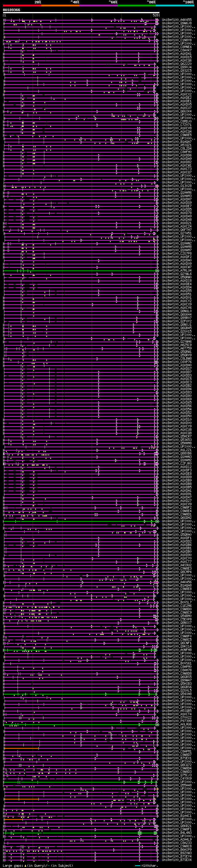Click the green ~80% identity color bar
Viewport: 197px width, 868px height.
click(137, 6)
